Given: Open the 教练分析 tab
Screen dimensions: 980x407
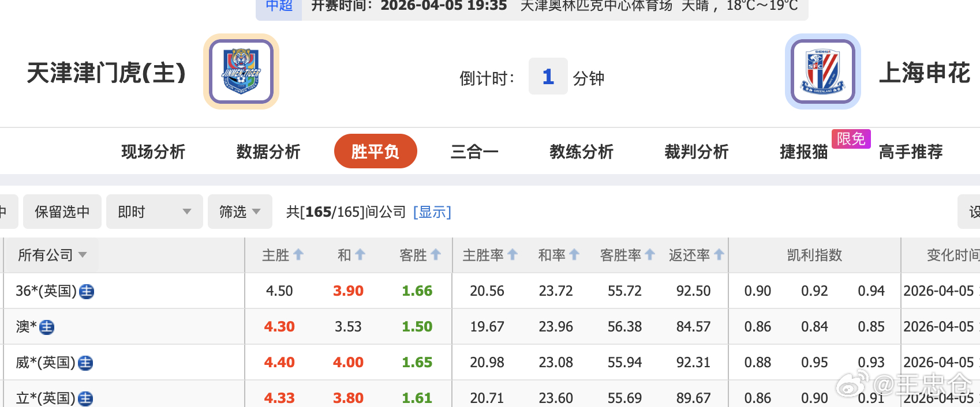Looking at the screenshot, I should click(581, 152).
